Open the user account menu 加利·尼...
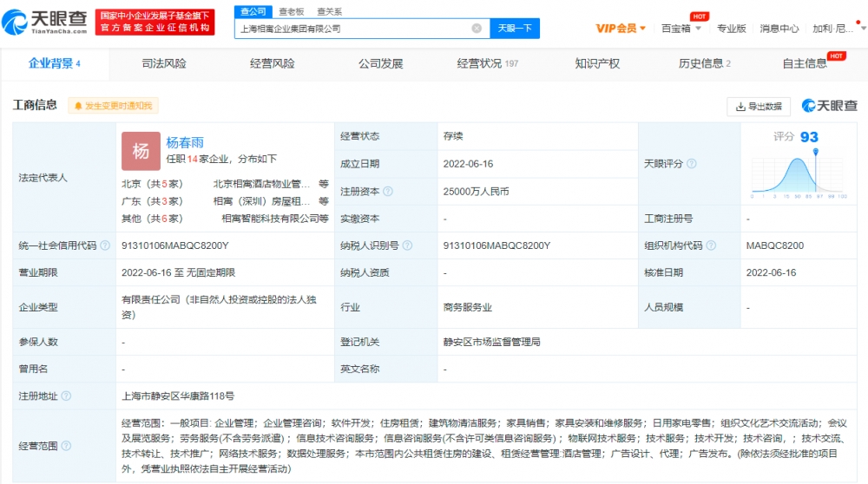This screenshot has width=868, height=484. [x=838, y=29]
